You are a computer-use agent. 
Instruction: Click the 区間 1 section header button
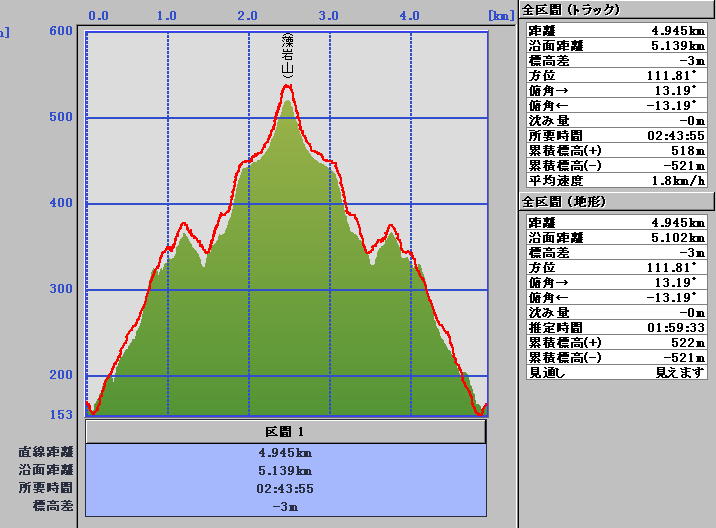click(x=285, y=432)
